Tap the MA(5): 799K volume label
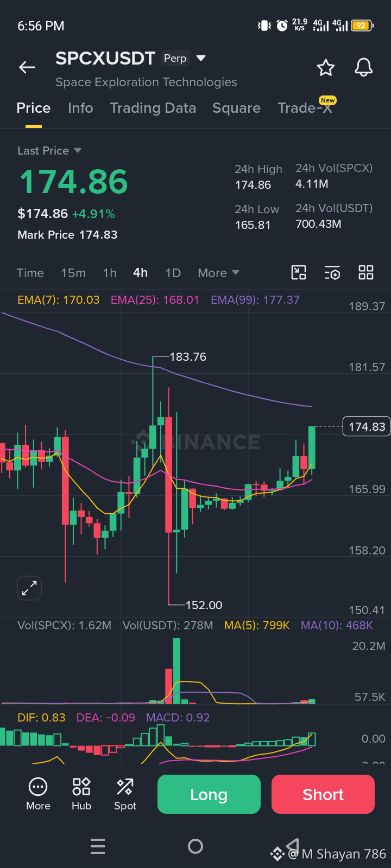 click(x=257, y=626)
